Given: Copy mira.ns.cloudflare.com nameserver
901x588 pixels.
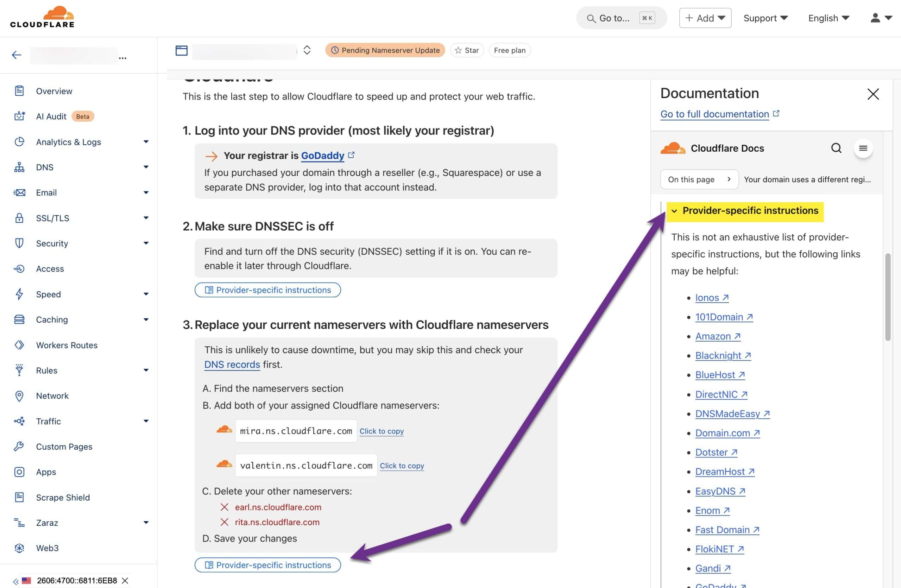Looking at the screenshot, I should coord(382,431).
